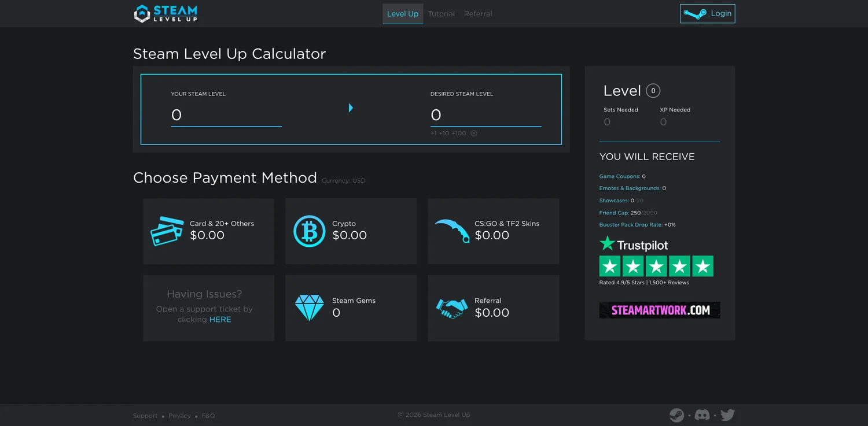Screen dimensions: 868x426
Task: Click the credit card payment icon
Action: pyautogui.click(x=167, y=231)
